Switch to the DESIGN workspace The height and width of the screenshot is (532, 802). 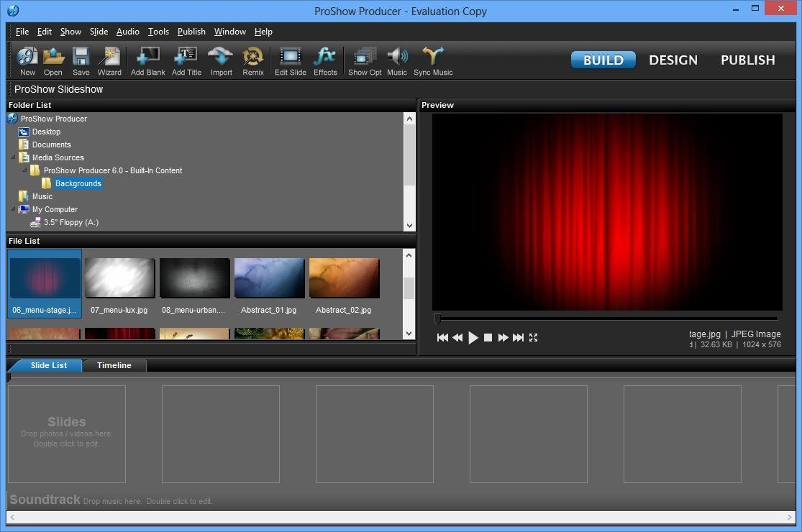coord(673,60)
